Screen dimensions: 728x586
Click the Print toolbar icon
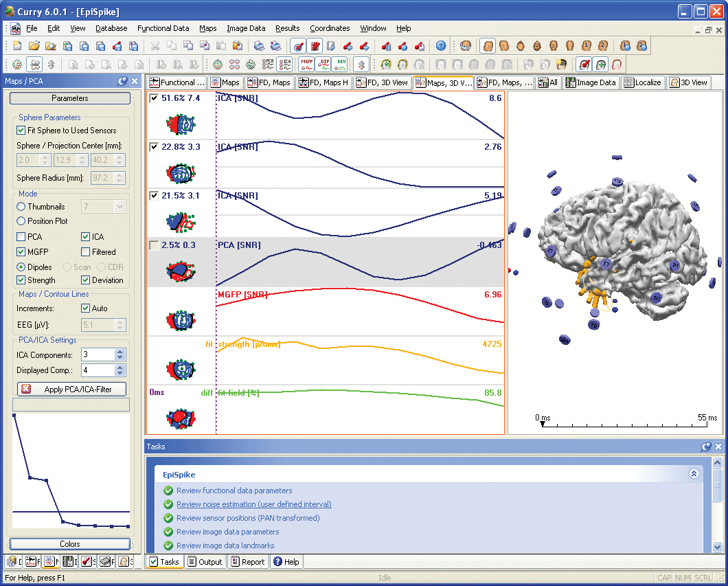259,46
